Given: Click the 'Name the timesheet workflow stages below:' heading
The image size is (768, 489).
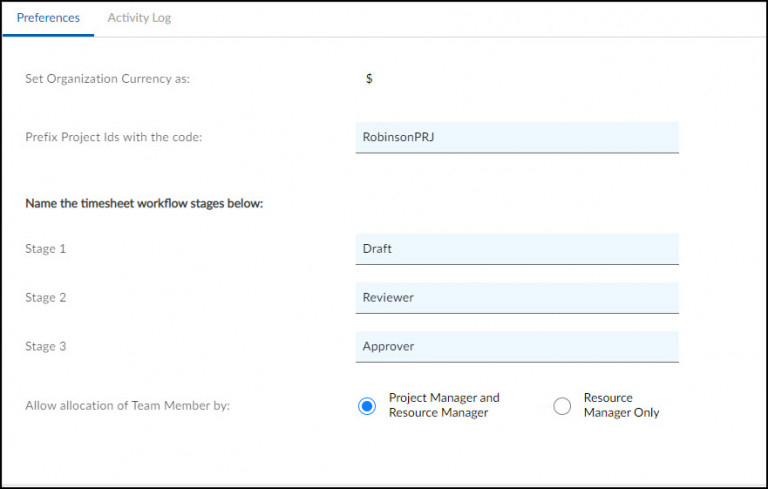Looking at the screenshot, I should point(143,204).
